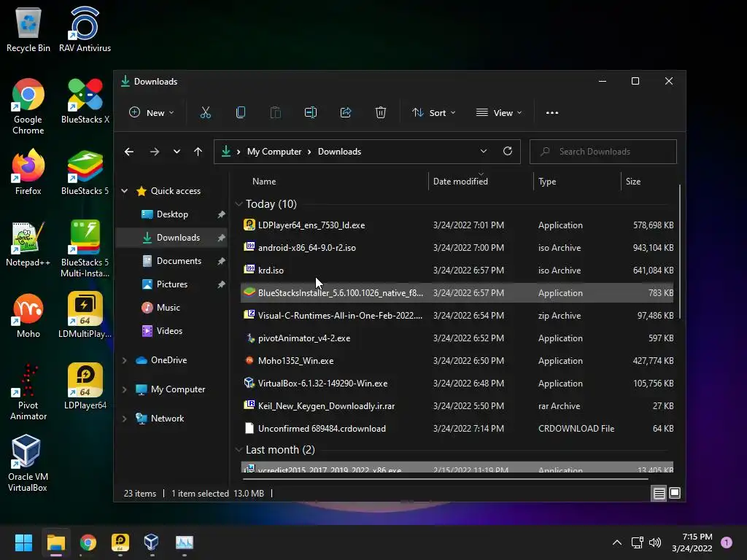This screenshot has height=560, width=747.
Task: Sort by Type column header
Action: click(547, 182)
